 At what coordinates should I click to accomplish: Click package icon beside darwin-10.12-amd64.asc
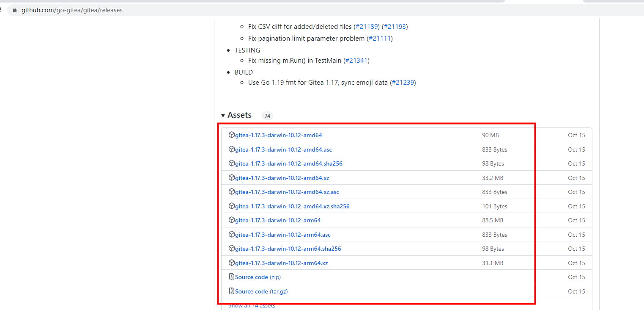[x=231, y=149]
